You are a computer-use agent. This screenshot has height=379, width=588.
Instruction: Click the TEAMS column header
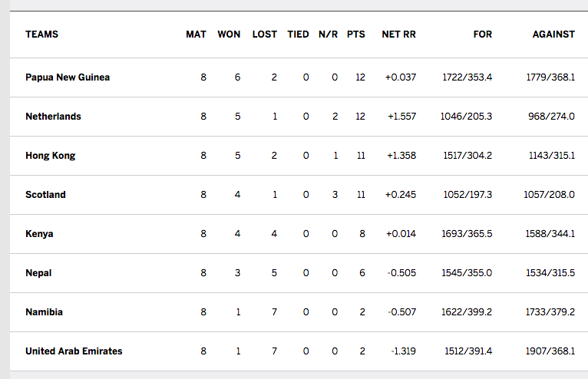(41, 35)
